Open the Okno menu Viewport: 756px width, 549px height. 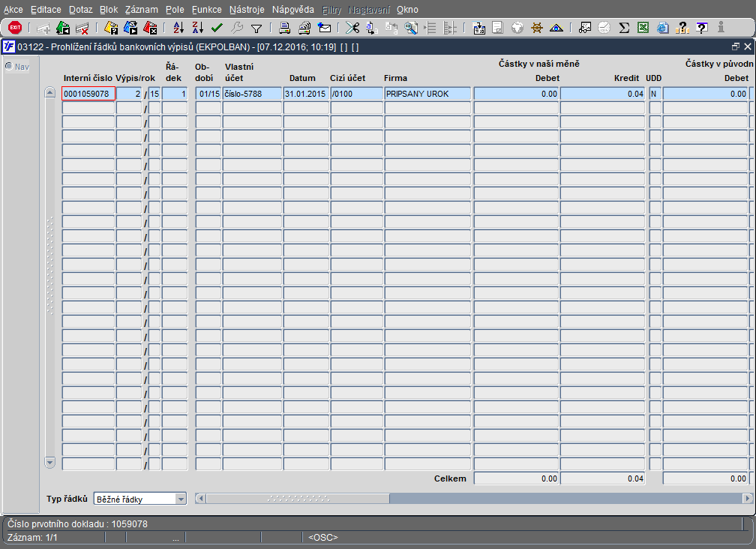click(x=407, y=10)
